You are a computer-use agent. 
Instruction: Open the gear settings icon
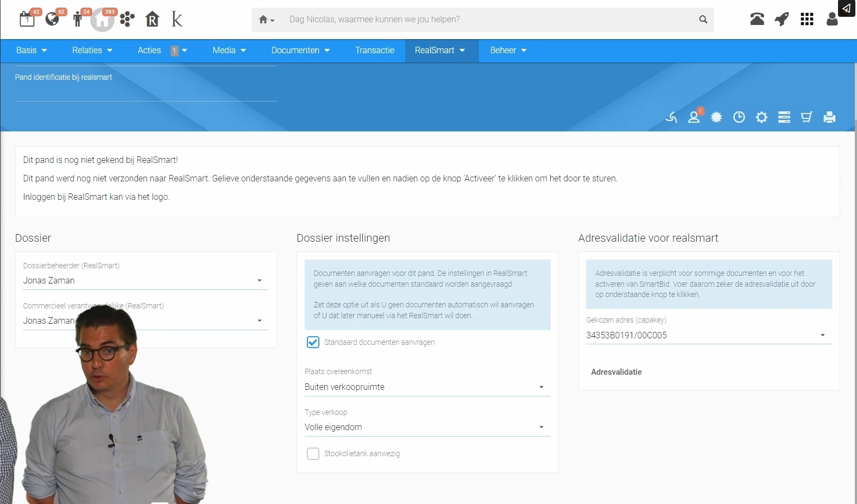761,117
